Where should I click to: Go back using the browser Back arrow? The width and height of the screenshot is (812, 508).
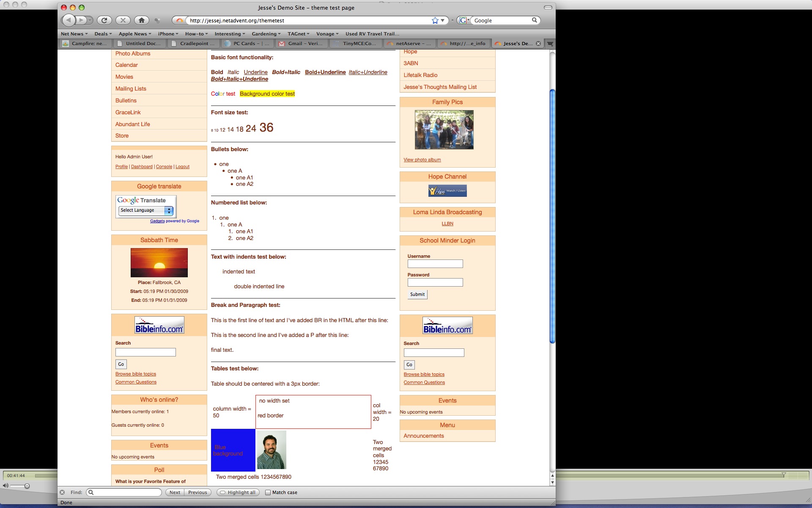[x=69, y=20]
